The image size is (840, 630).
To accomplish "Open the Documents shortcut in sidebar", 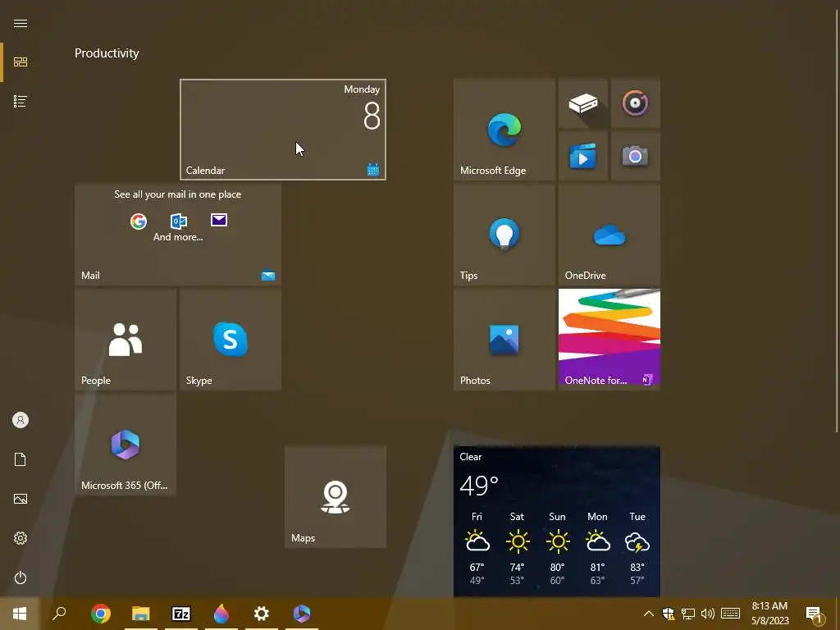I will tap(21, 459).
